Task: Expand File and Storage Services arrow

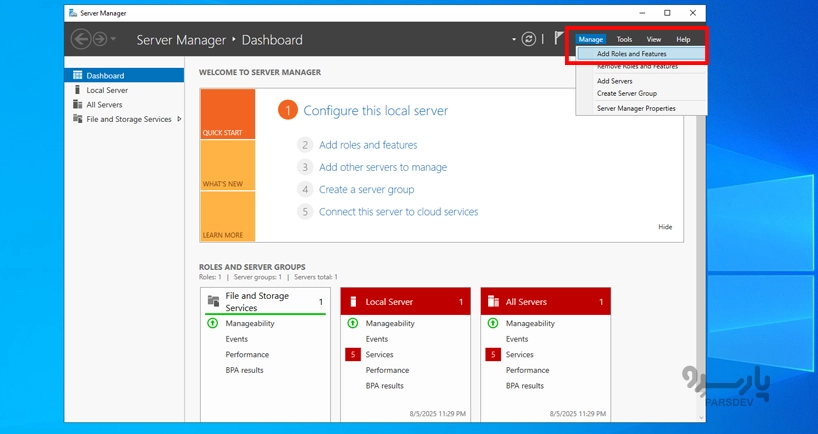Action: 179,119
